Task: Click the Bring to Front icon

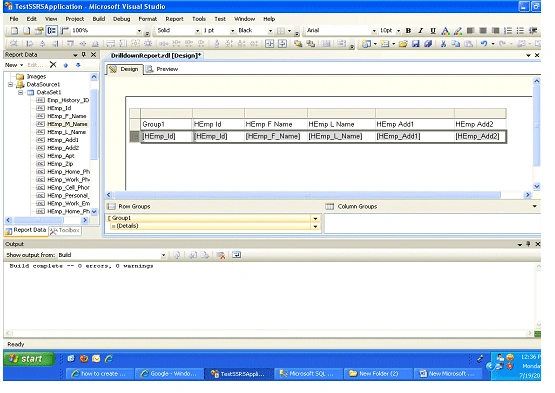Action: pos(298,44)
